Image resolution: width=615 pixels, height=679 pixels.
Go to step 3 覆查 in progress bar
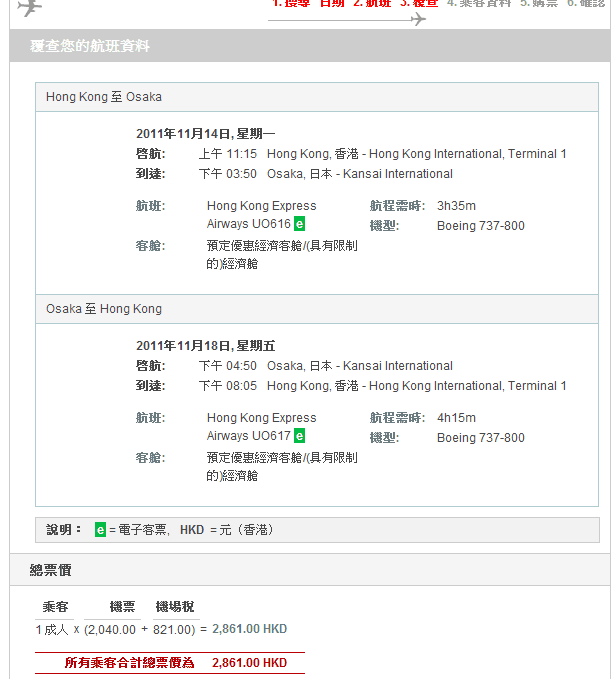(419, 4)
